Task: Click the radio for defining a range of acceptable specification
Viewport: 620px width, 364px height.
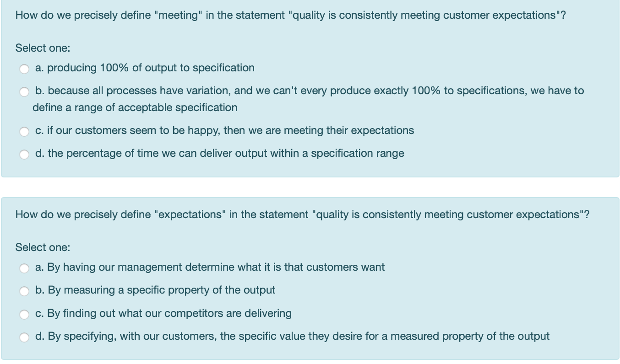Action: (24, 92)
